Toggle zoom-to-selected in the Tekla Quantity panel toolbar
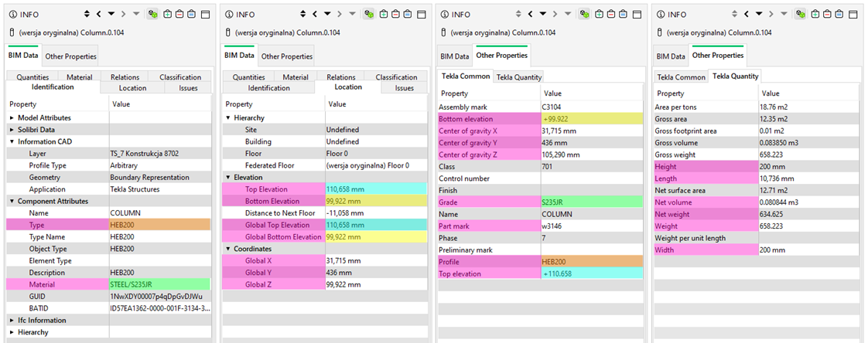 [801, 14]
